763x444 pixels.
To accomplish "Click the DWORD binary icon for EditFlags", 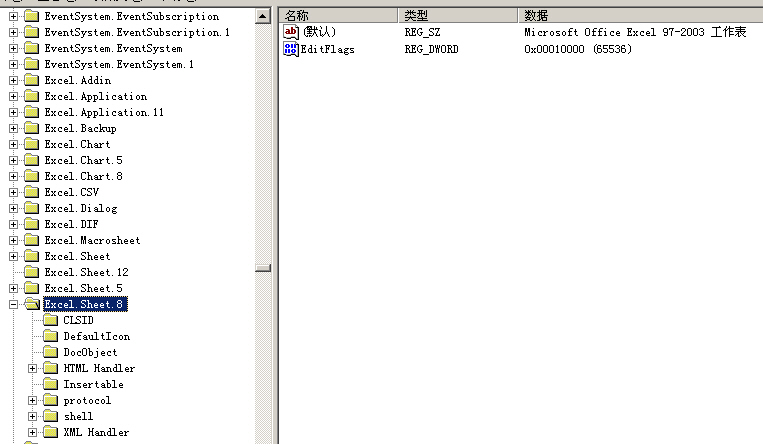I will [x=291, y=49].
